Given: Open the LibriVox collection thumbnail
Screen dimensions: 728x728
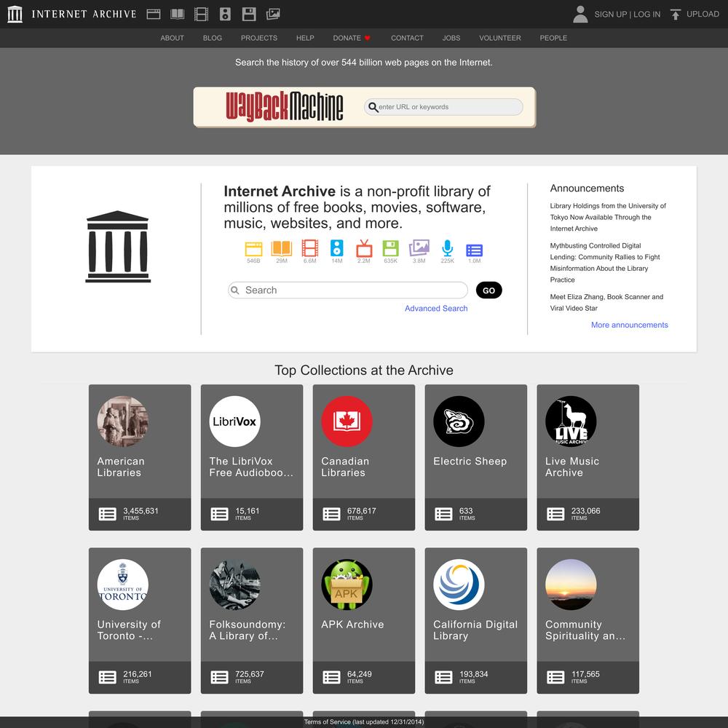Looking at the screenshot, I should 235,422.
